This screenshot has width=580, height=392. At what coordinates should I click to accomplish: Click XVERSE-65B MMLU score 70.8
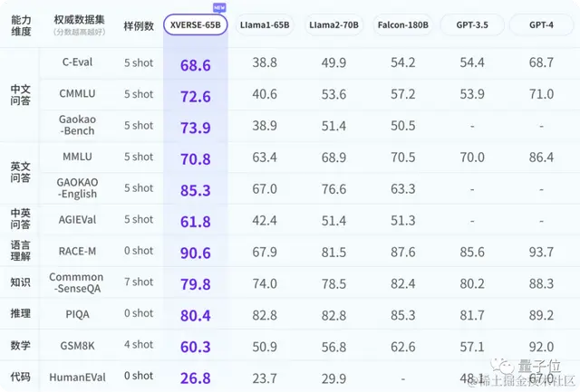196,159
